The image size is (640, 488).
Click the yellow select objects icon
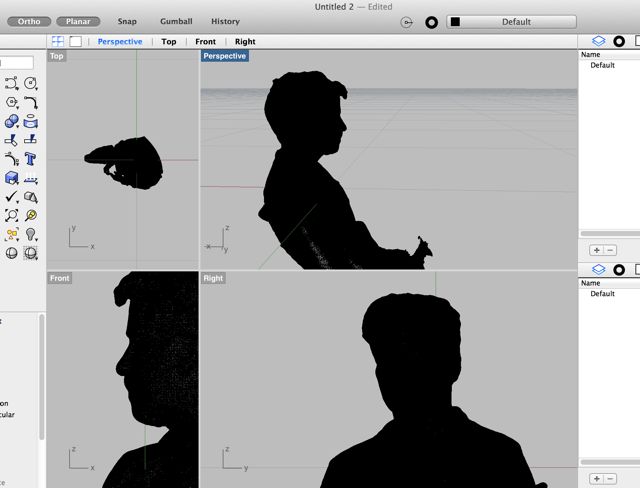[11, 235]
